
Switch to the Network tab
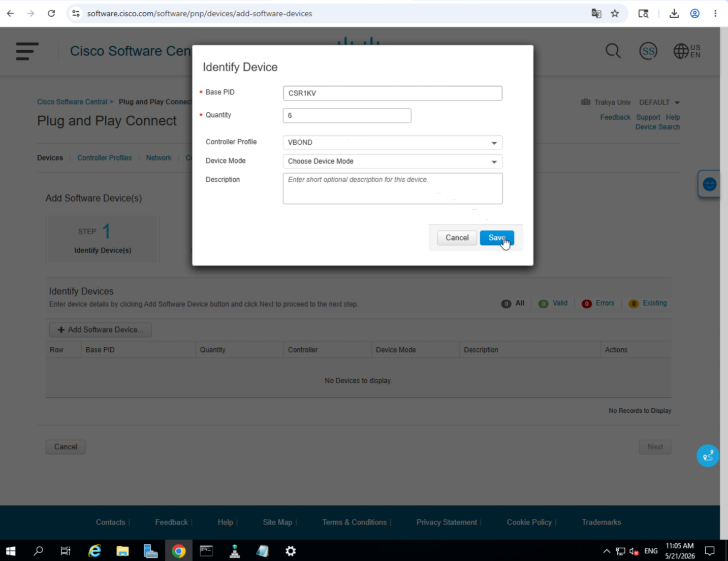click(x=159, y=158)
